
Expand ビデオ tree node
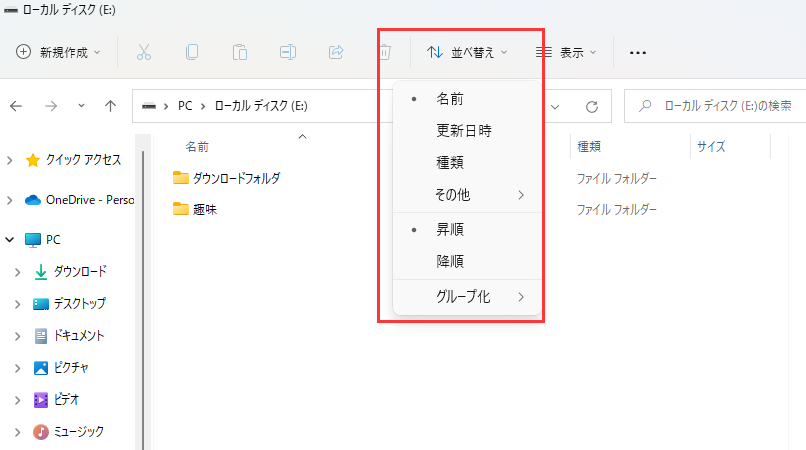click(17, 400)
